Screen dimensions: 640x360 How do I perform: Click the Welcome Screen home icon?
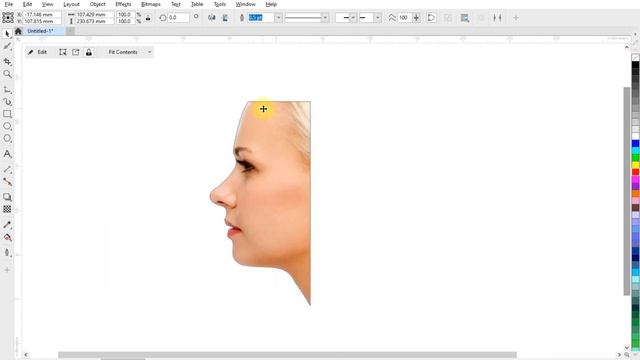click(x=18, y=31)
